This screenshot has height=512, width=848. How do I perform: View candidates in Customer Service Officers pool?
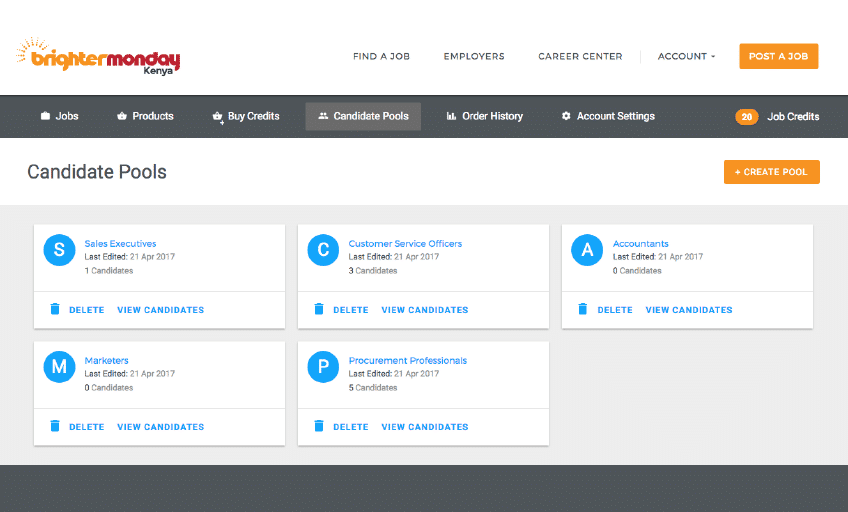point(425,310)
